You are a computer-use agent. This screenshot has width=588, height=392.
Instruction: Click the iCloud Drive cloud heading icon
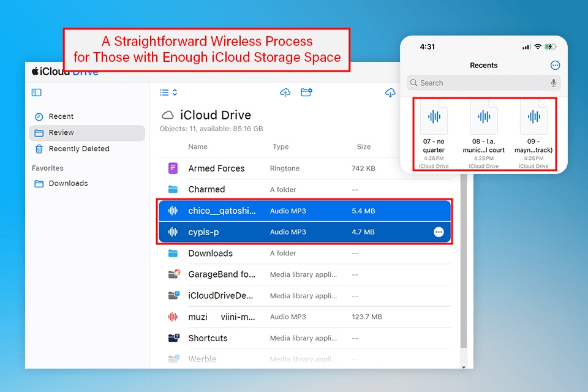[168, 115]
